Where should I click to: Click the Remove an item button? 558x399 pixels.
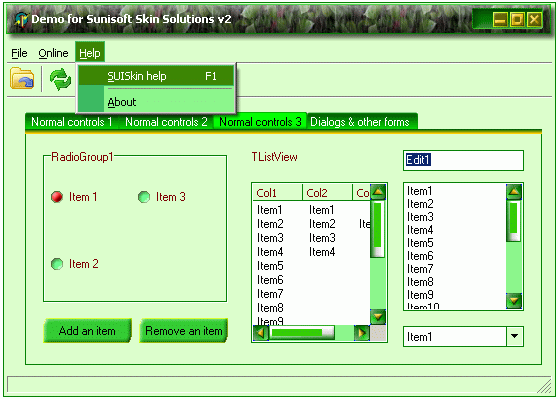coord(184,331)
